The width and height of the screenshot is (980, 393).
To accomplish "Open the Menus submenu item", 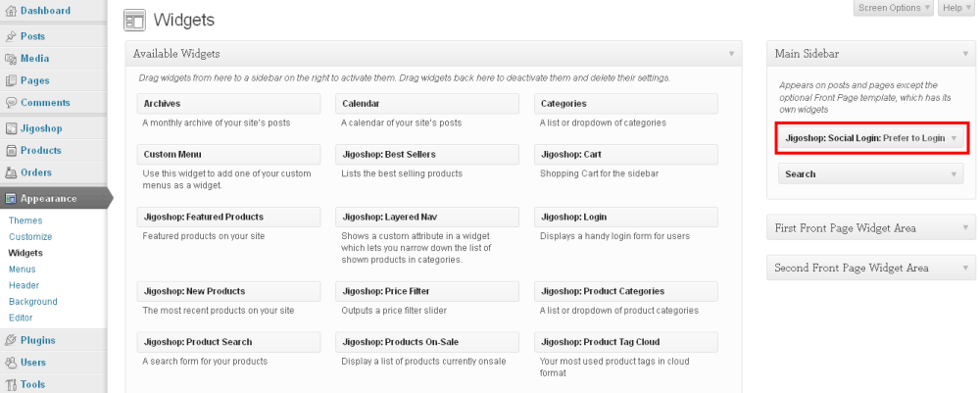I will click(23, 269).
